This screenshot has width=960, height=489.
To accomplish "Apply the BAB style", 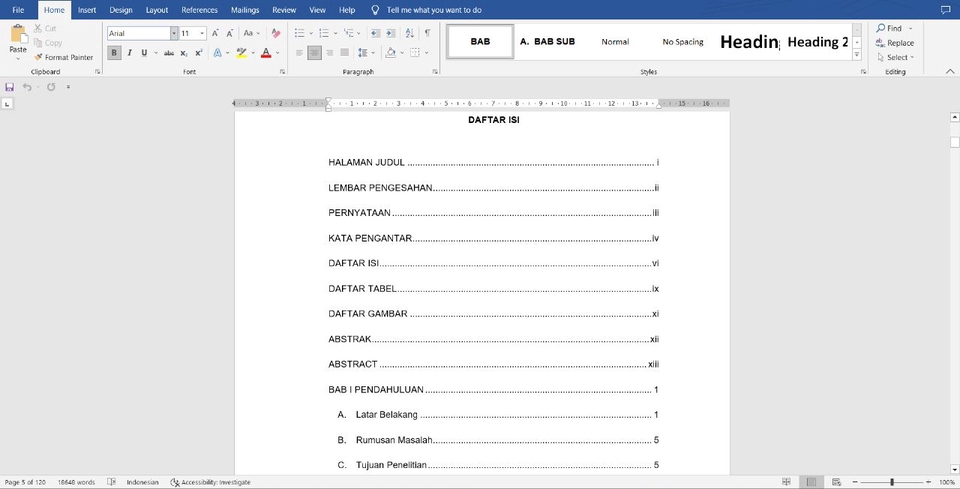I will coord(480,42).
